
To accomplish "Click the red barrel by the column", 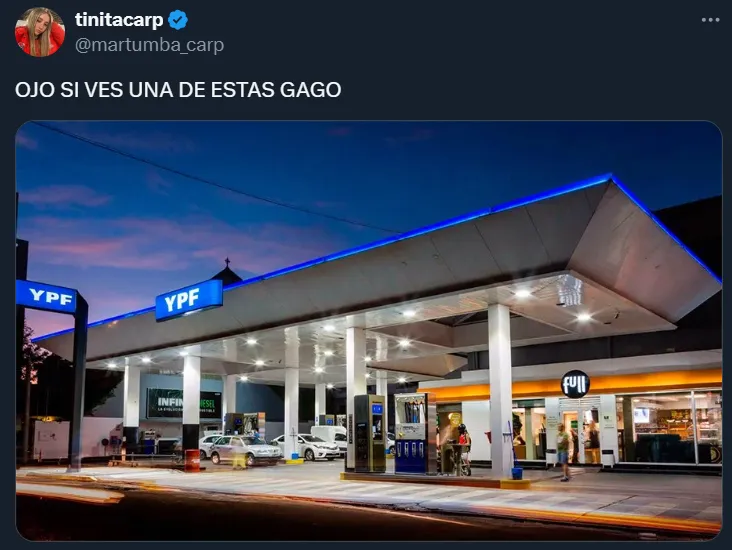I will coord(192,460).
